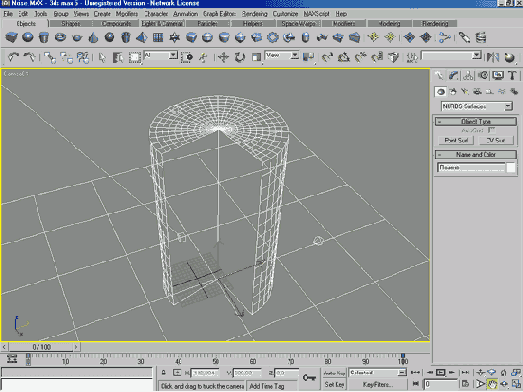Click the Key Filters button

(x=378, y=385)
